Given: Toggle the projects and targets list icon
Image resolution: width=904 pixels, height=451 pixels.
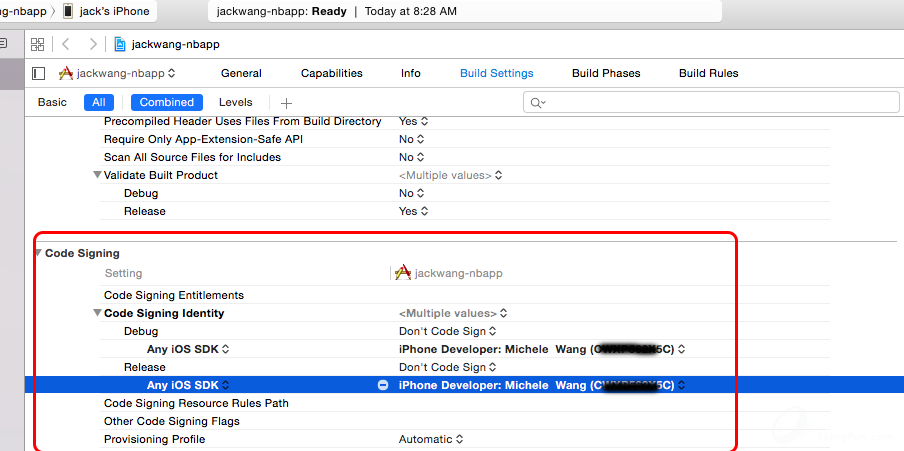Looking at the screenshot, I should (39, 73).
